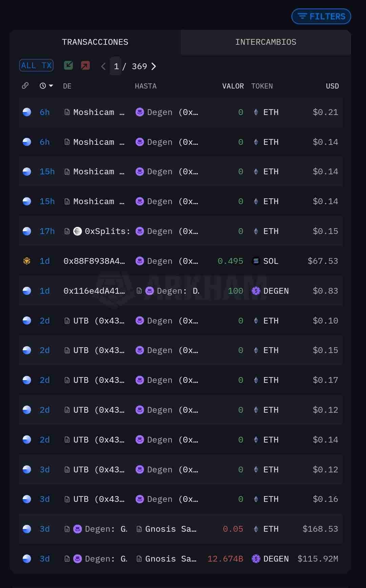This screenshot has height=588, width=366.
Task: Toggle the ALL TX filter
Action: [36, 65]
